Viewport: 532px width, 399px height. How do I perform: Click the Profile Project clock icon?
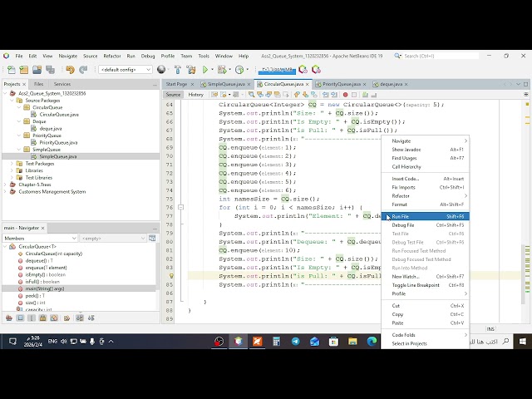point(239,70)
